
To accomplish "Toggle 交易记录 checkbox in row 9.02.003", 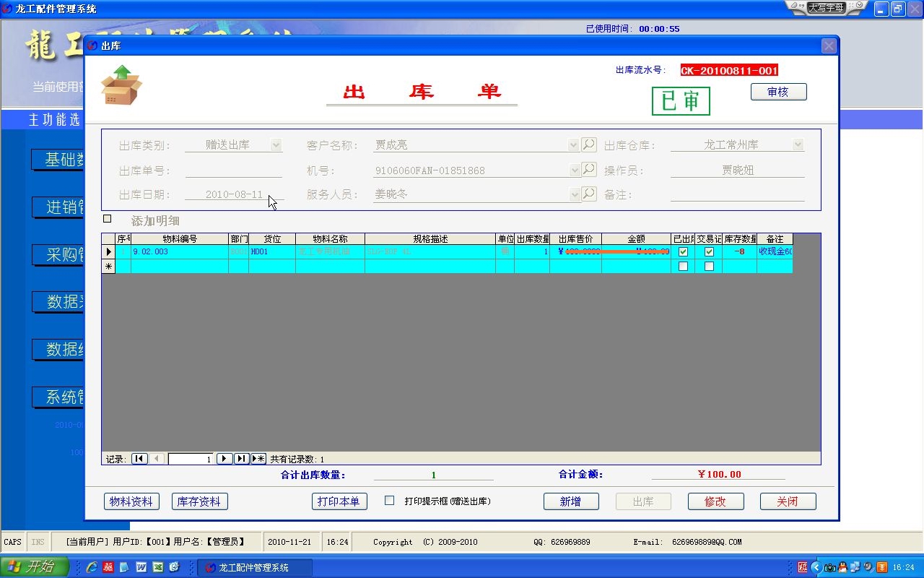I will (x=709, y=252).
